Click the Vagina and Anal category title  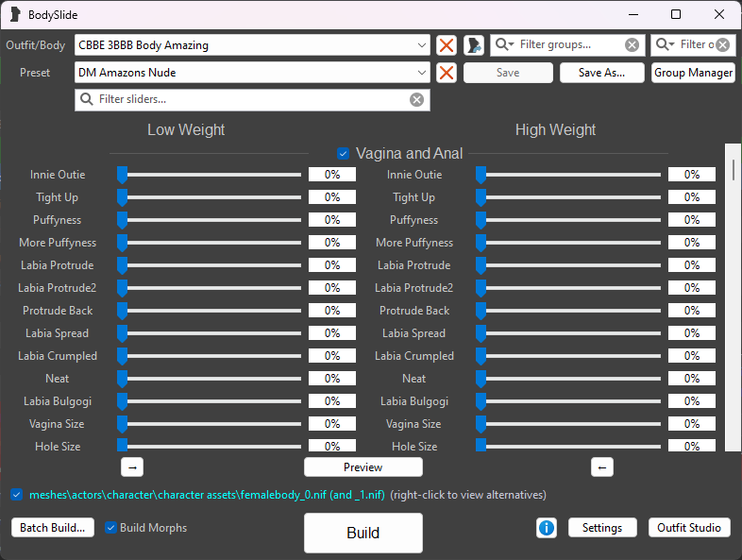click(410, 153)
